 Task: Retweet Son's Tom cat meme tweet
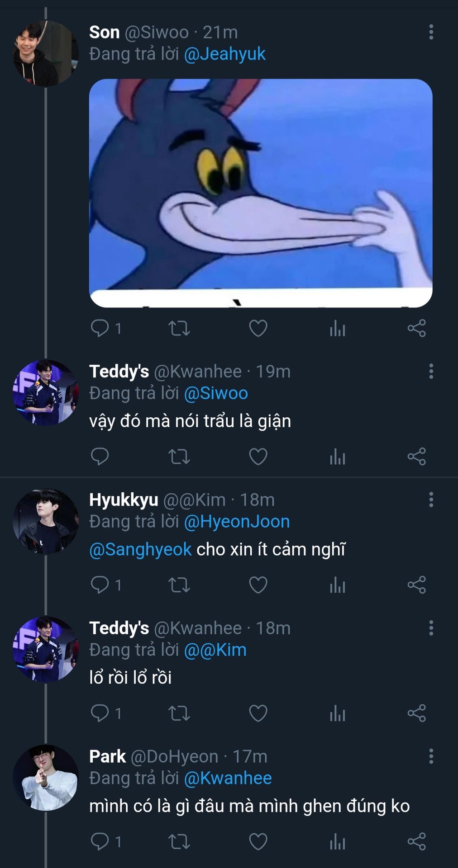[x=179, y=328]
